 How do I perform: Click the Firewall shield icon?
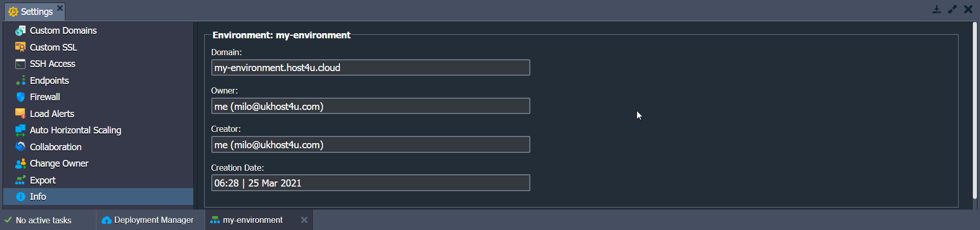(20, 97)
